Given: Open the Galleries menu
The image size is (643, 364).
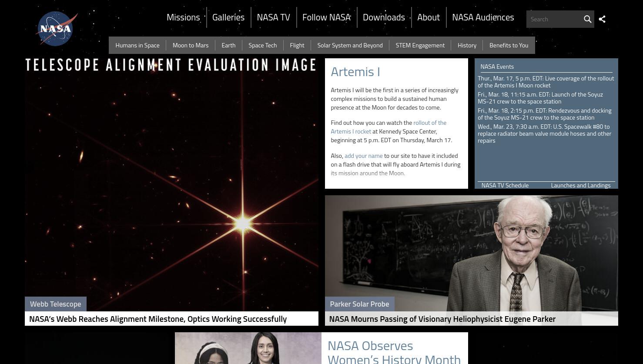Looking at the screenshot, I should coord(228,17).
